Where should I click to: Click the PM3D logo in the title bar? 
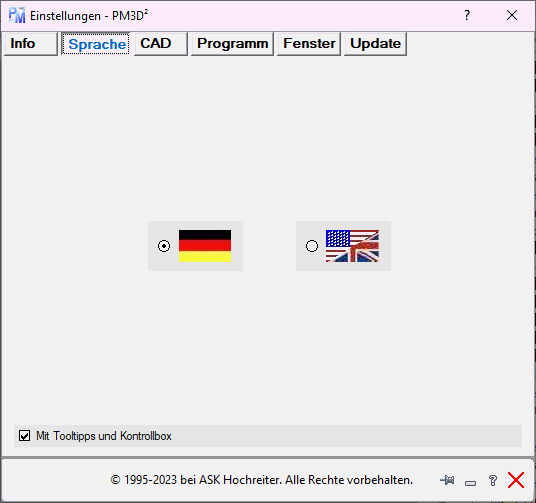[x=17, y=15]
